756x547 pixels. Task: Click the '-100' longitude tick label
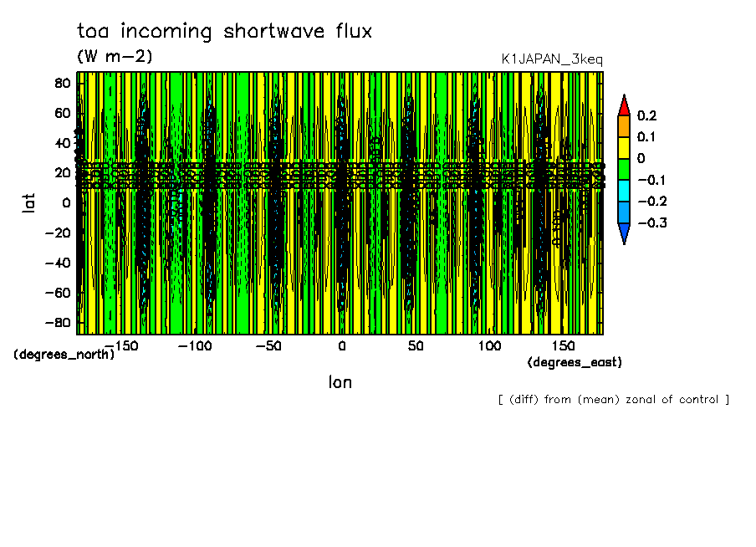point(193,345)
